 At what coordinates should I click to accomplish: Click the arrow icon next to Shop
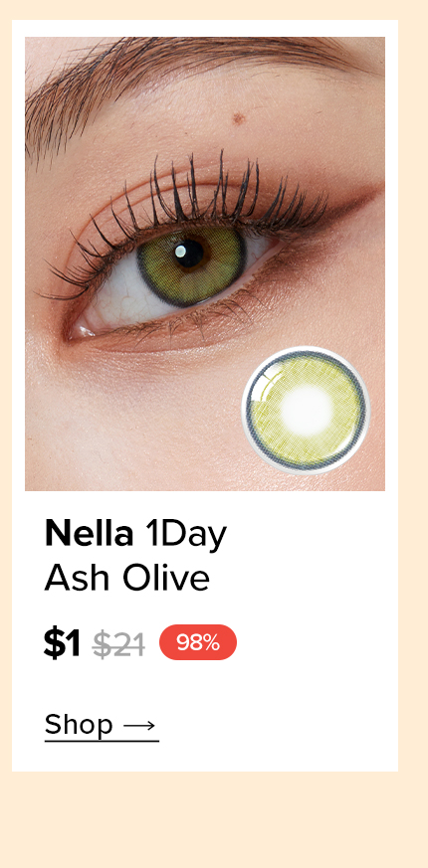click(x=139, y=725)
